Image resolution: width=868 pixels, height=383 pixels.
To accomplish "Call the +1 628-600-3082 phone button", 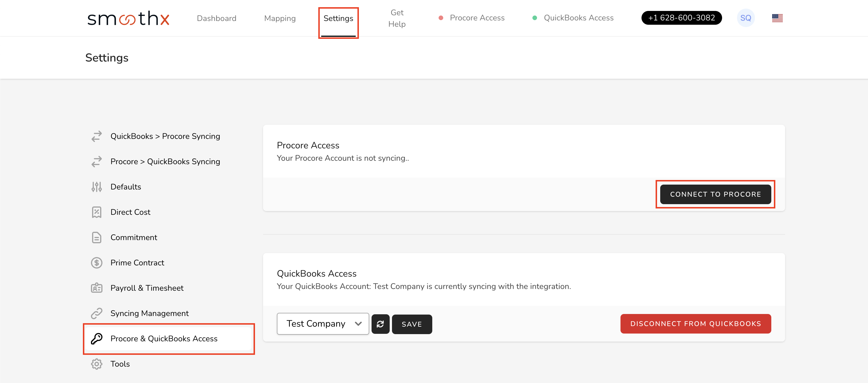I will point(681,18).
